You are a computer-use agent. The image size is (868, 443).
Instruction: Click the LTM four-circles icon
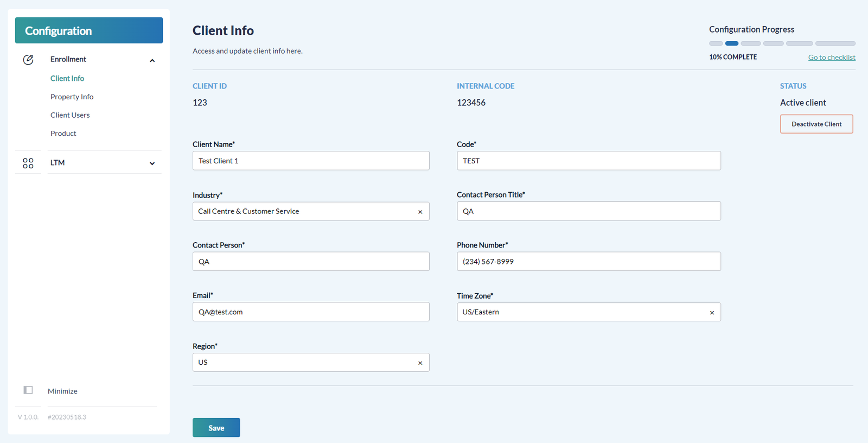pos(28,163)
